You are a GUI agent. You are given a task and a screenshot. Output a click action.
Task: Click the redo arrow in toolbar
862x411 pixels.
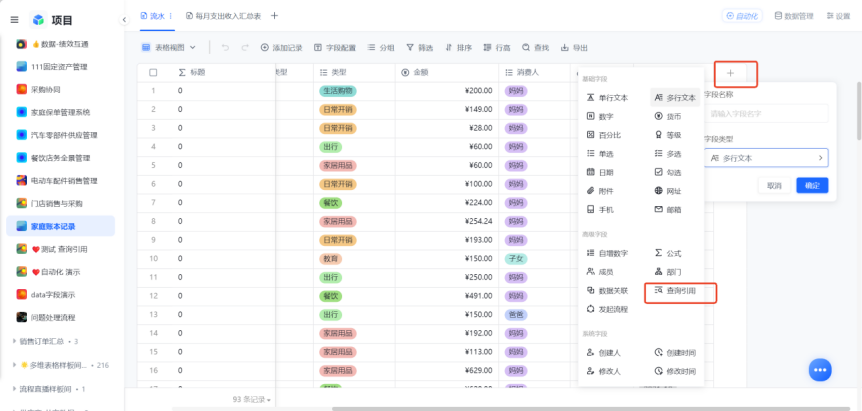[x=245, y=48]
